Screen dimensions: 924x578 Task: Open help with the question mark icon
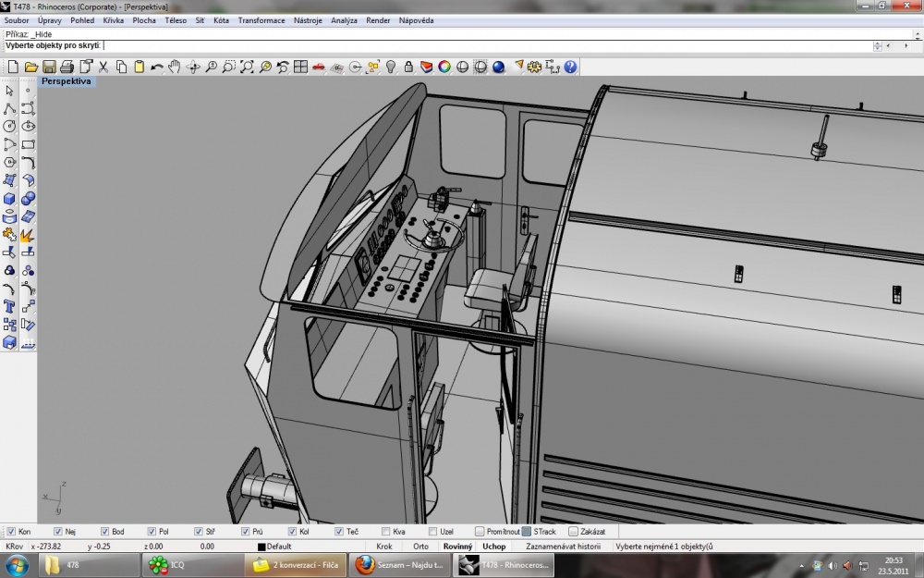coord(570,67)
